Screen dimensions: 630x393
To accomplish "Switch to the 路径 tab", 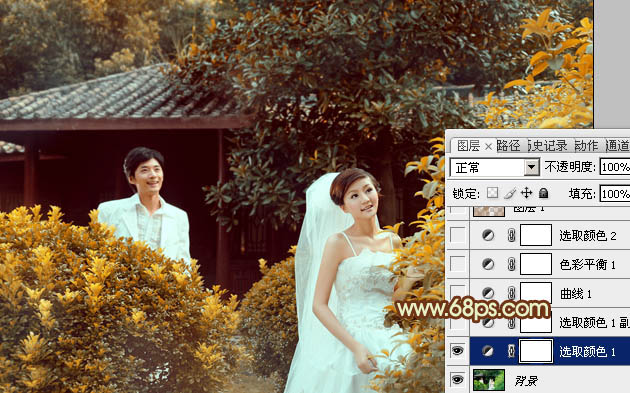I will 508,145.
